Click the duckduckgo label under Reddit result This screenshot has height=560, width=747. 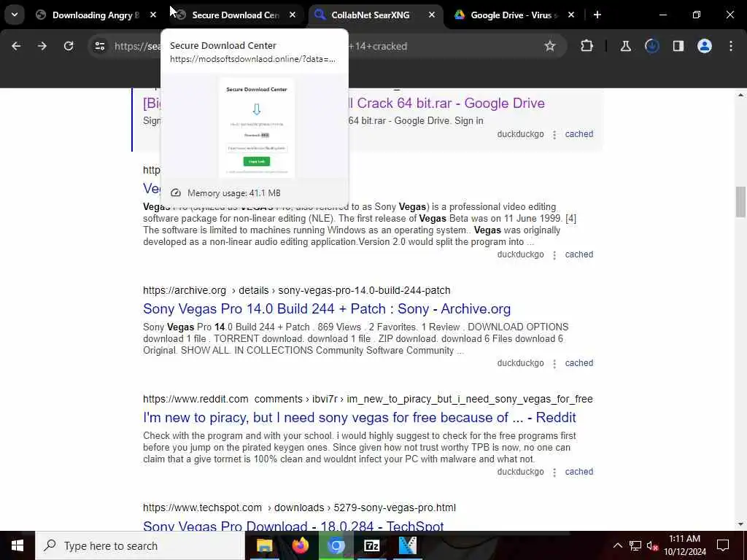(520, 472)
